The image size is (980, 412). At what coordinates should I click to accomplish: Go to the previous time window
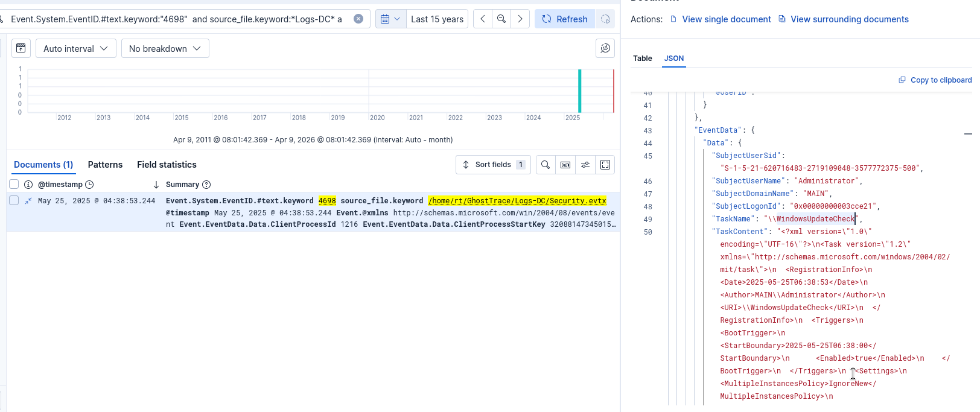click(483, 19)
